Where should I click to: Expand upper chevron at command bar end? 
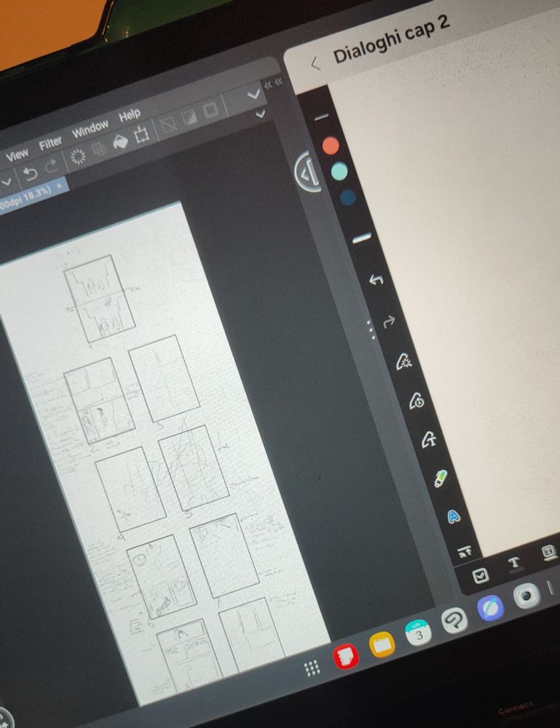tap(253, 94)
